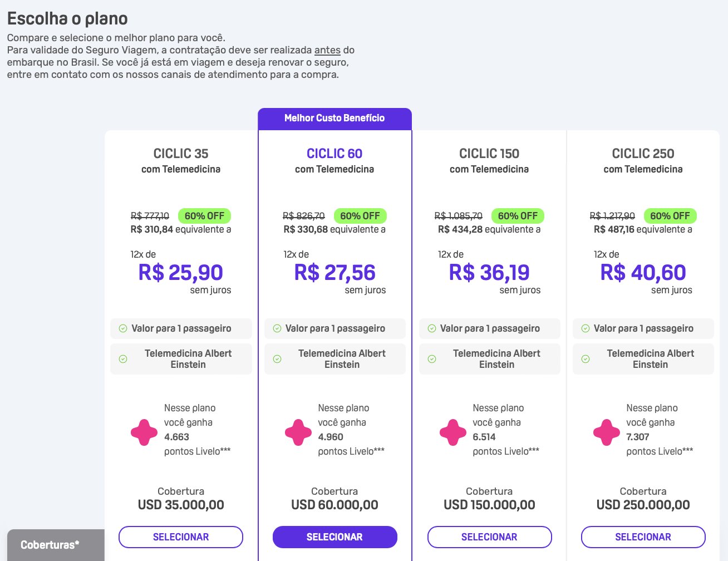Select the CICLIC 35 plan button
The image size is (728, 561).
click(x=181, y=537)
